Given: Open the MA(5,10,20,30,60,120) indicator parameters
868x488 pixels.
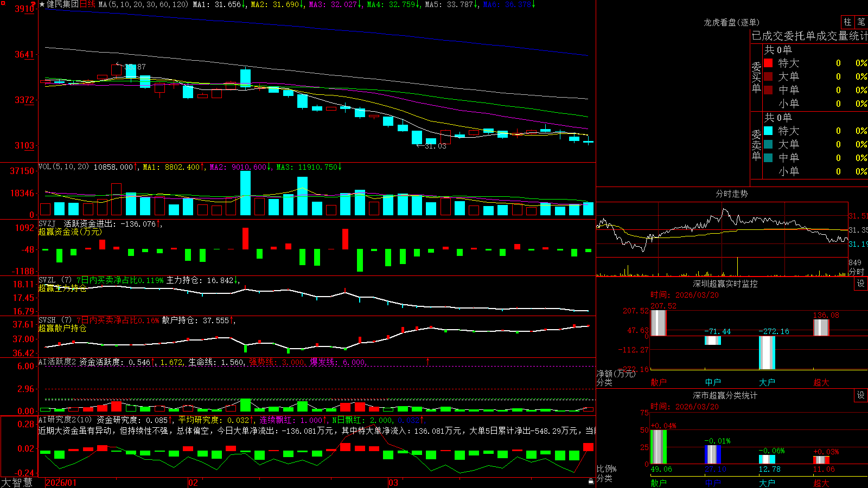Looking at the screenshot, I should click(143, 4).
